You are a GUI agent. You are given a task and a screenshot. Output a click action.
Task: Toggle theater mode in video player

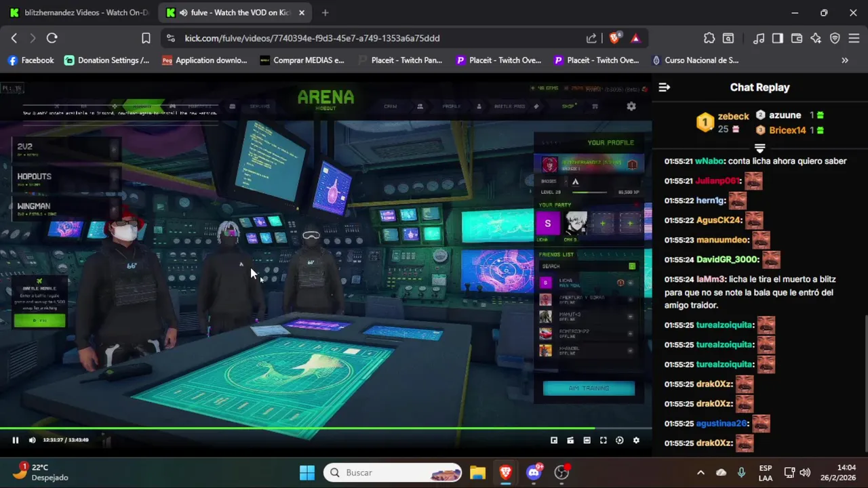tap(587, 441)
